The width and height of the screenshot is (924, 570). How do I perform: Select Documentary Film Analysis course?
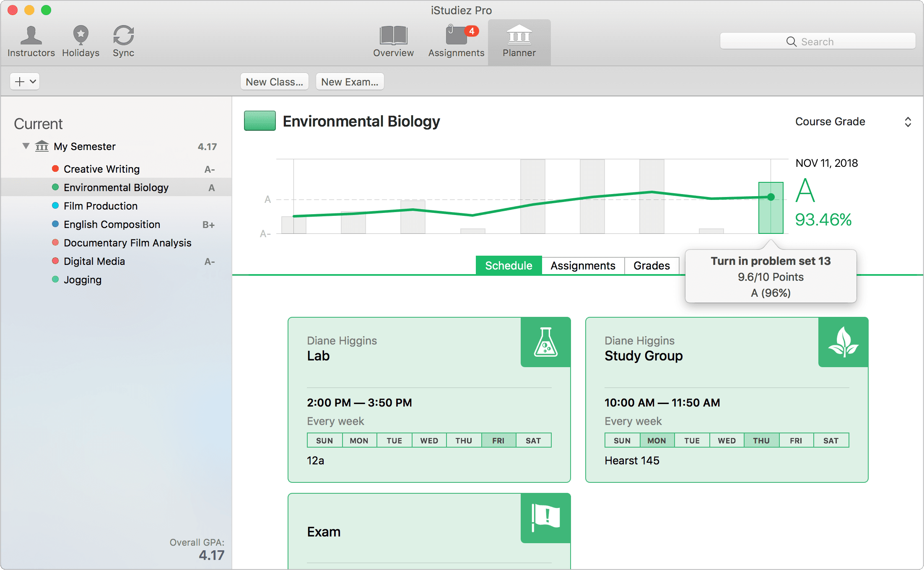click(x=116, y=243)
